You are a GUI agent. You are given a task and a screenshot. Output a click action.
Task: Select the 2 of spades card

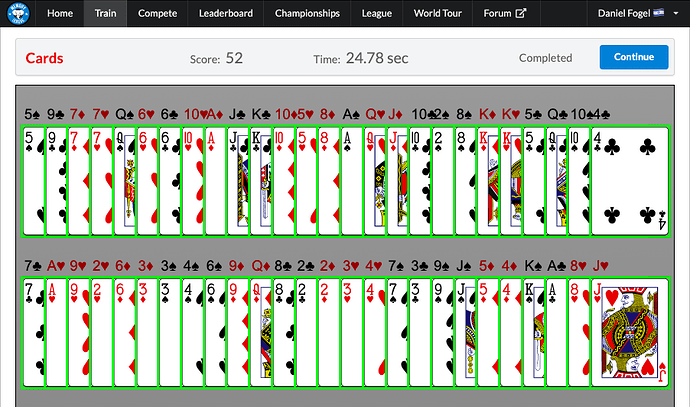(x=443, y=181)
